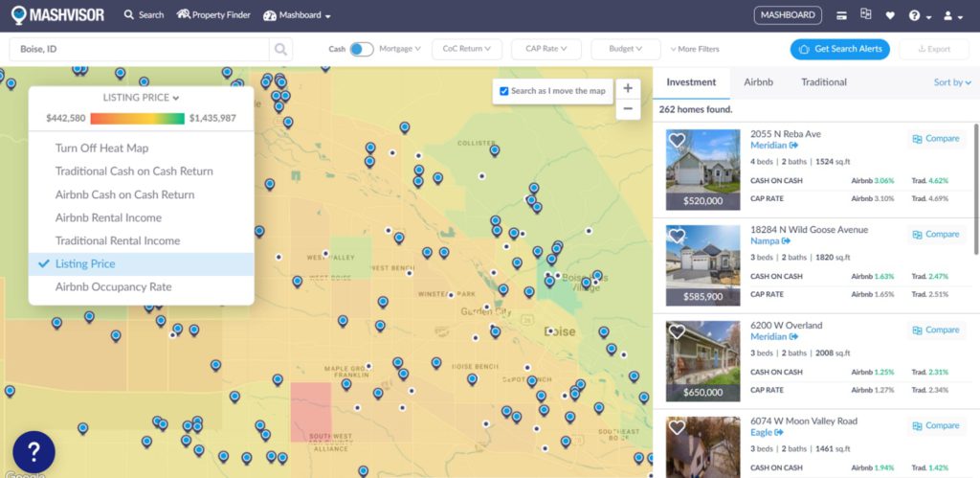
Task: Open the CAP Rate filter dropdown
Action: [546, 49]
